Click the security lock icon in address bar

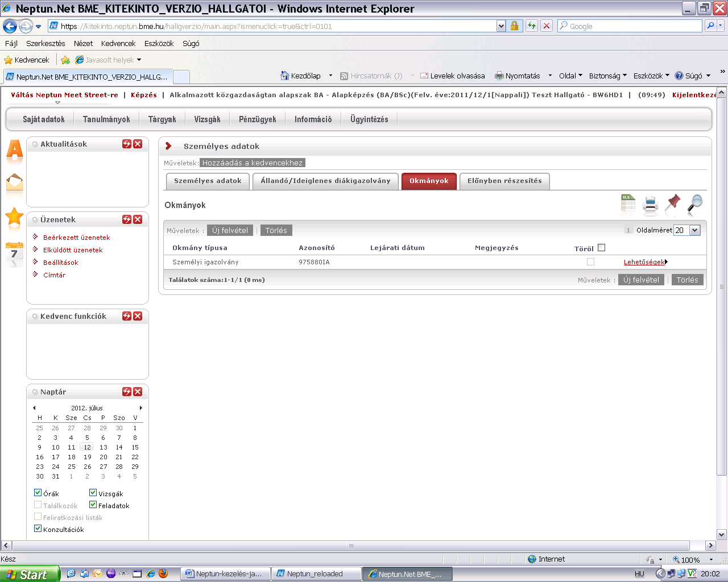tap(514, 26)
